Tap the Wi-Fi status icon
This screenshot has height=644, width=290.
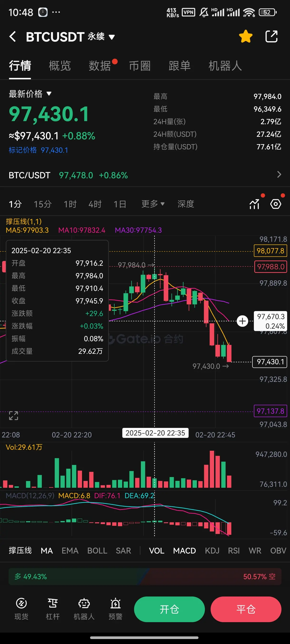click(x=249, y=12)
